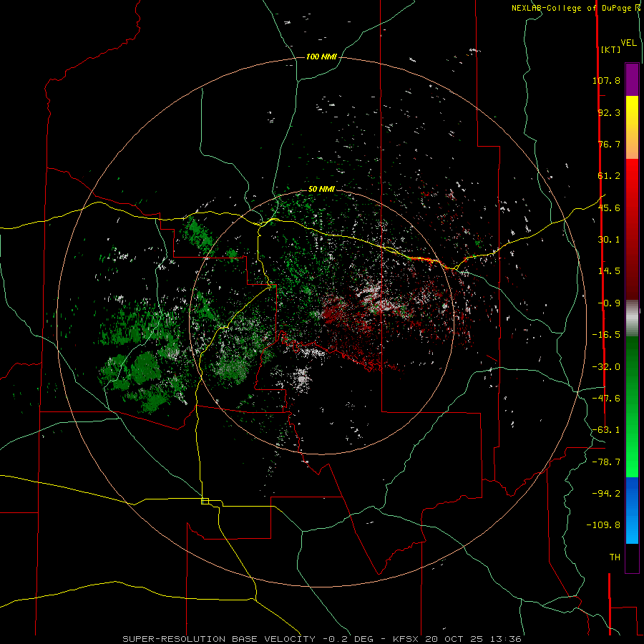Select the -63.1 legend value
644x644 pixels.
(606, 430)
